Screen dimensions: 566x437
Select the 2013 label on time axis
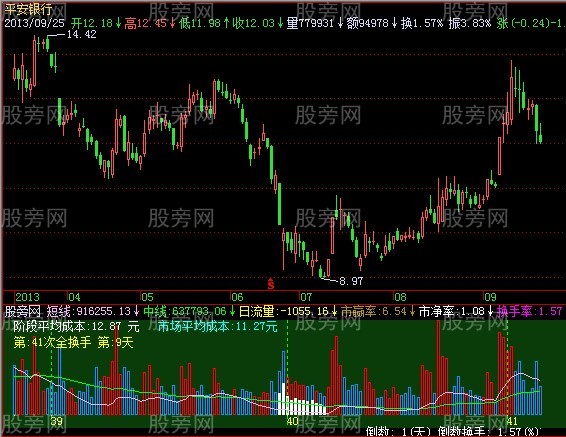[27, 297]
